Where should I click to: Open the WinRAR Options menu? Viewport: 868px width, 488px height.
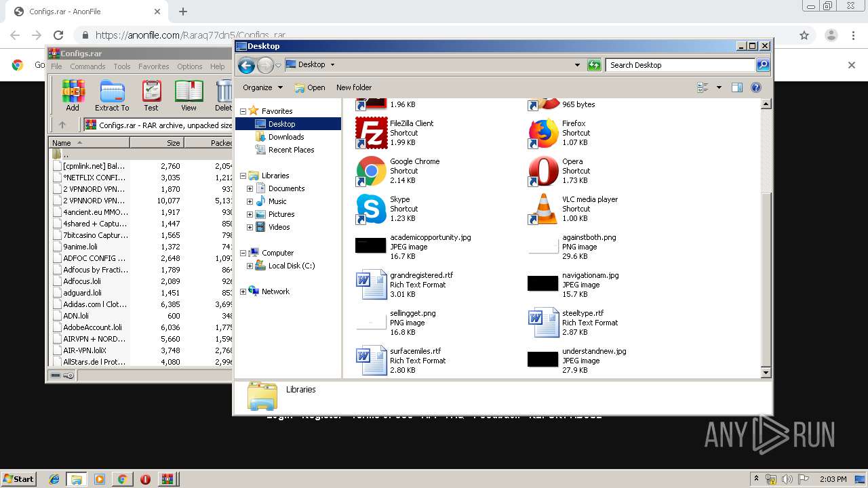(190, 66)
